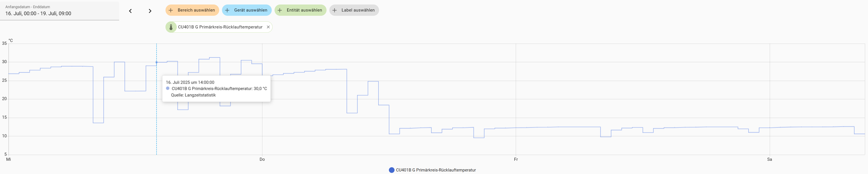Select the CU401B entity chip label
This screenshot has width=868, height=174.
tap(220, 27)
